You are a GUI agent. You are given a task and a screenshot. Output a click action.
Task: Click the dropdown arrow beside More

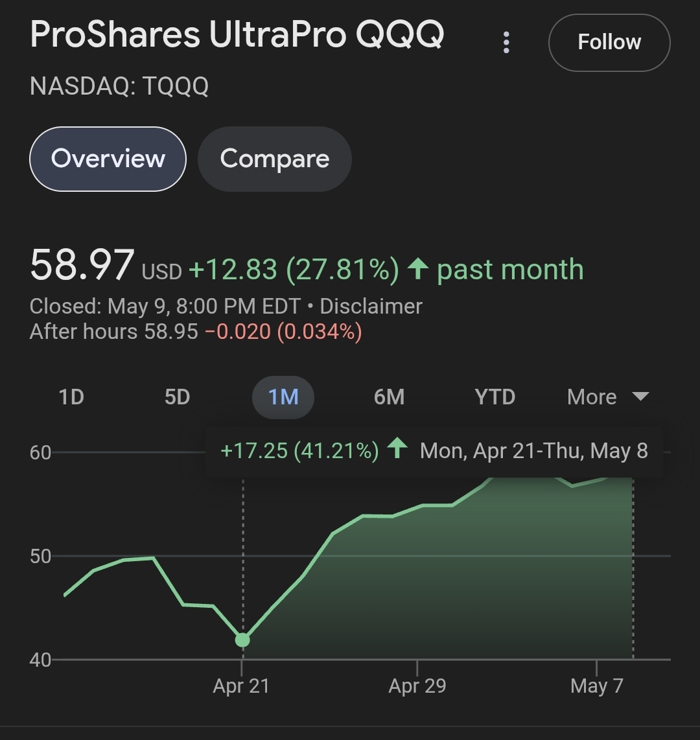click(x=640, y=396)
